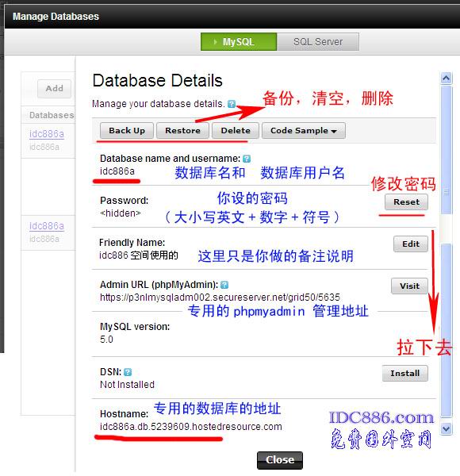460x476 pixels.
Task: Click the Delete database button
Action: 236,131
